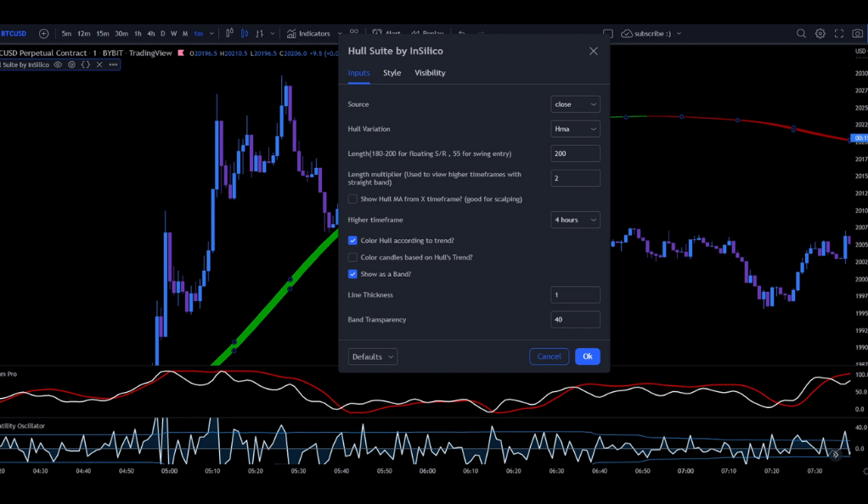The image size is (868, 504).
Task: Switch to the Style tab
Action: pos(392,73)
